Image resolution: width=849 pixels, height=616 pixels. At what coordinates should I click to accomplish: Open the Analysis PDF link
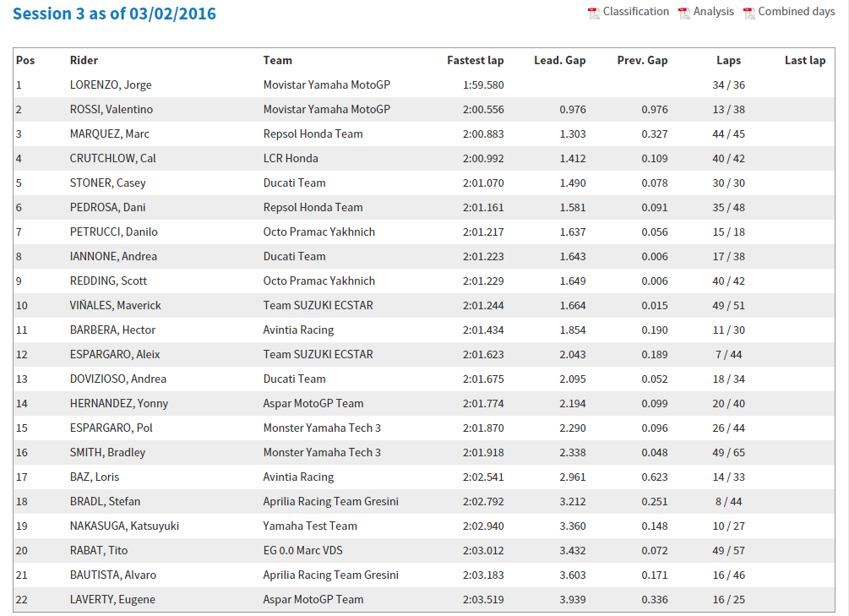(714, 12)
